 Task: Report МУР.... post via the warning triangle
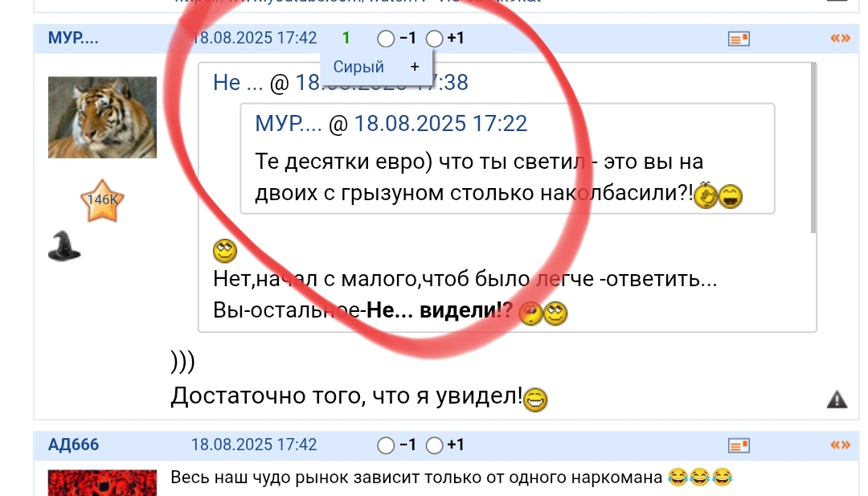(837, 399)
